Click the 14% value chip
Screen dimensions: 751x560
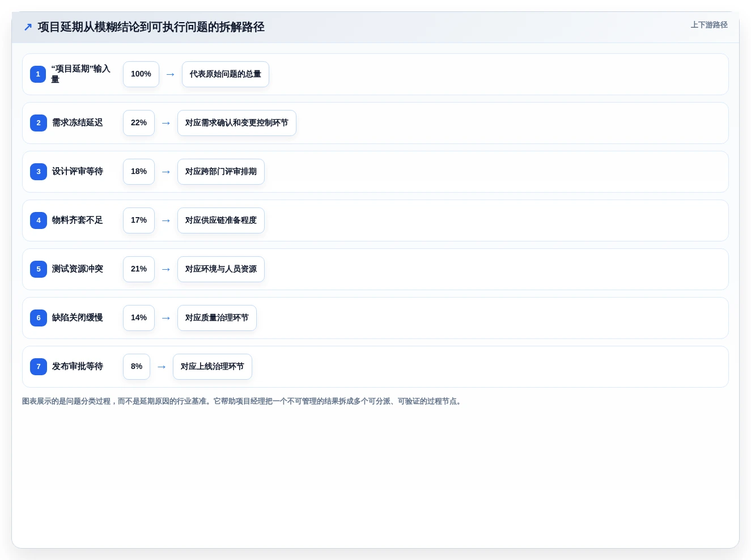[x=139, y=318]
